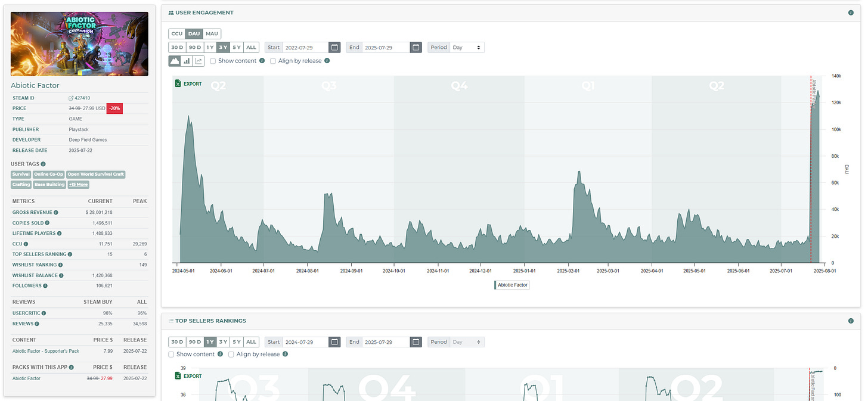This screenshot has width=868, height=401.
Task: Click the Crafting tag
Action: (21, 185)
